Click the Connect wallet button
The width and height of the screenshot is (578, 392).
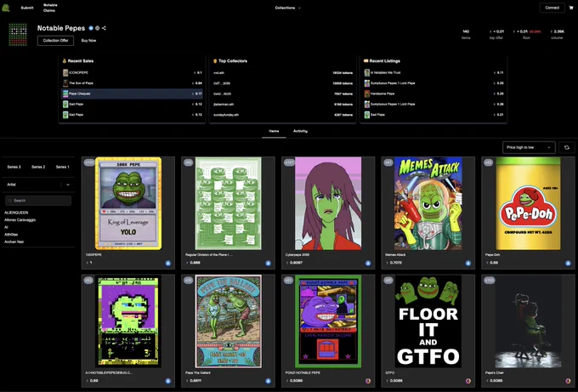pyautogui.click(x=552, y=8)
